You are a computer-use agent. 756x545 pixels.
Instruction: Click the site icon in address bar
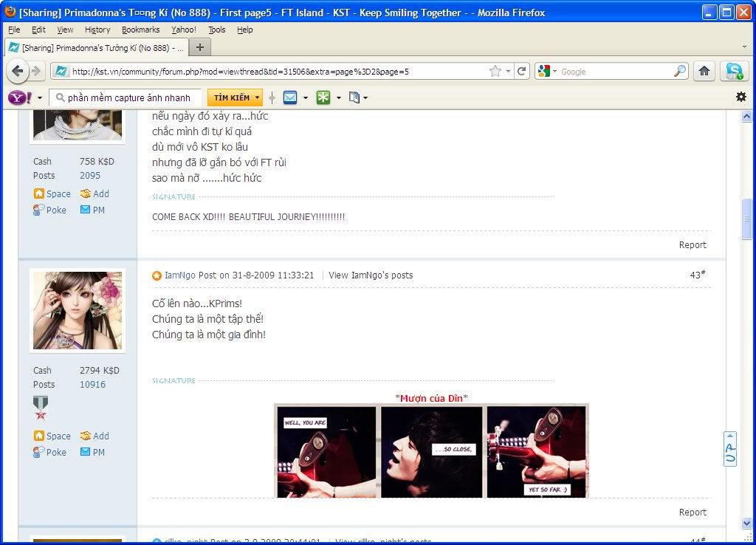tap(61, 72)
